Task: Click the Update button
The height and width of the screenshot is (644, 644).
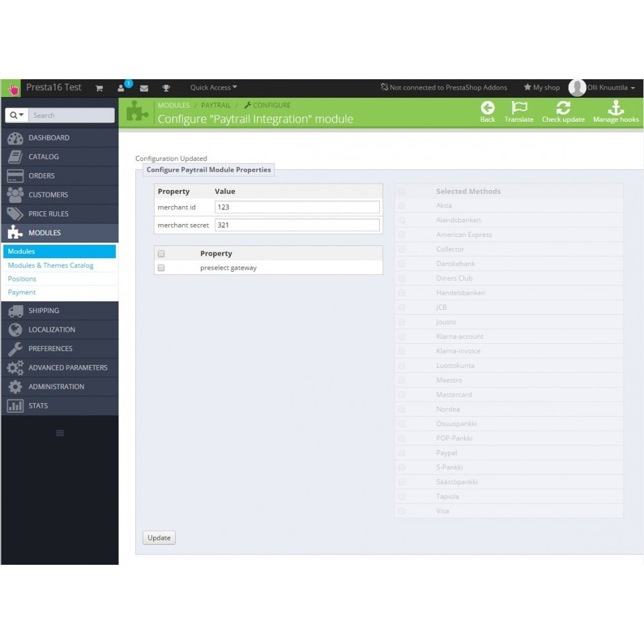Action: 159,538
